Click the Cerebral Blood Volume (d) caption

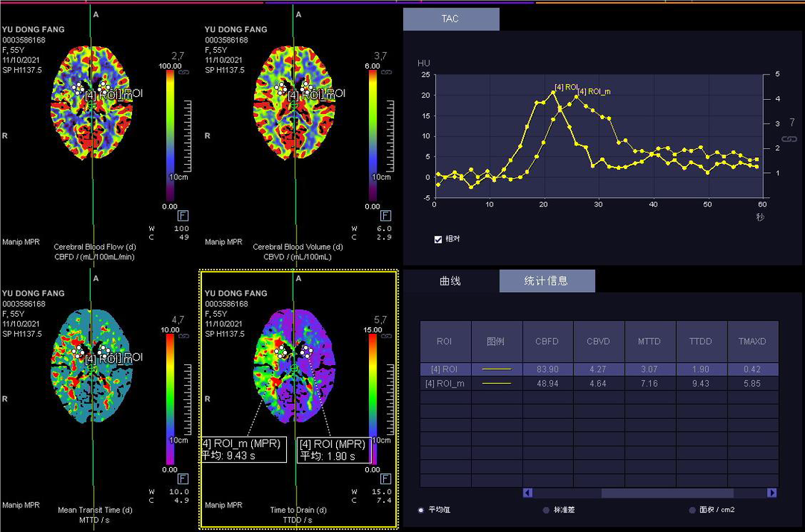(x=297, y=247)
